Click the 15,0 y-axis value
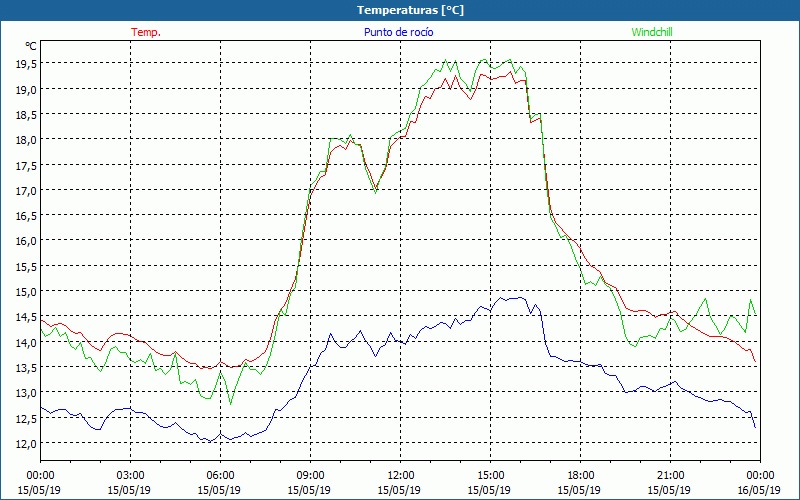 27,292
